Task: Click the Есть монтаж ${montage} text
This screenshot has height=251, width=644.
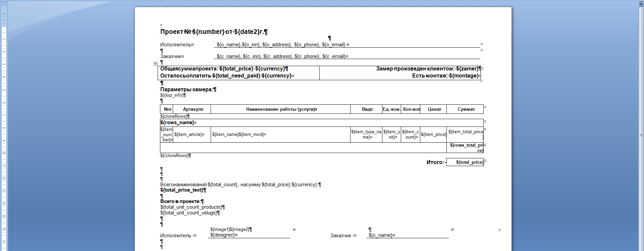Action: click(x=446, y=76)
